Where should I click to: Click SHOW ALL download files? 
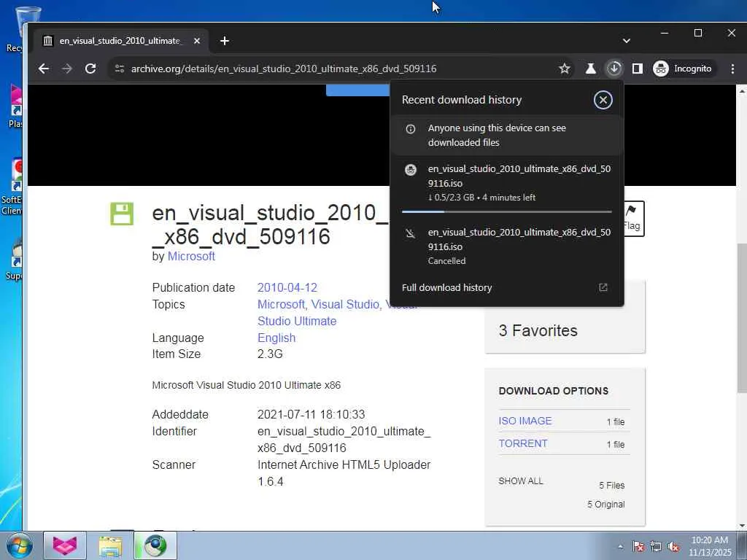pyautogui.click(x=521, y=481)
